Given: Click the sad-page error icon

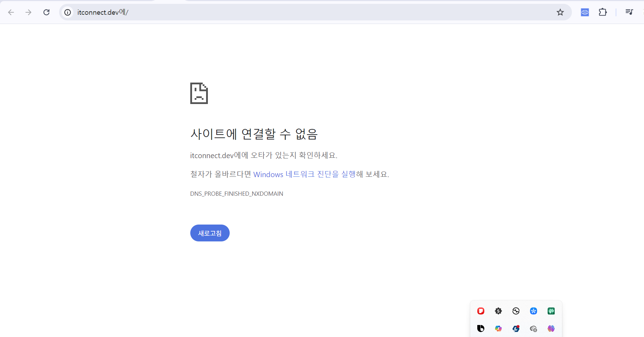Looking at the screenshot, I should (199, 93).
